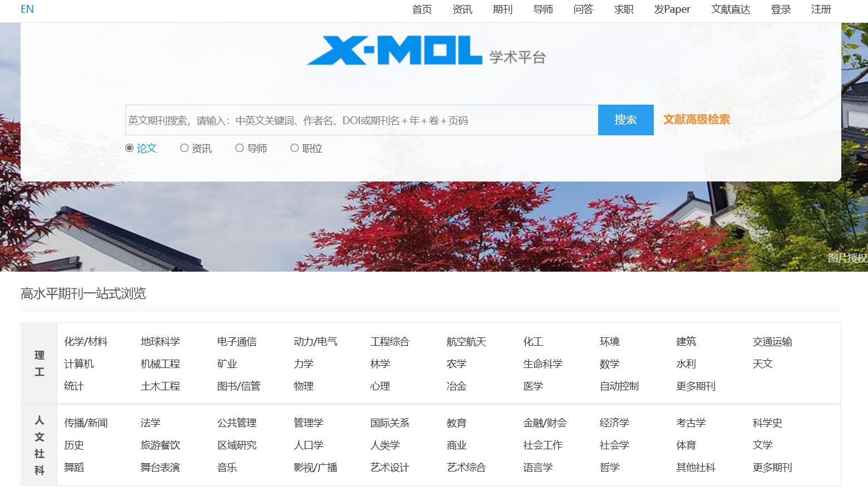Screen dimensions: 868x491
Task: Open the 天文 journal category
Action: (763, 364)
